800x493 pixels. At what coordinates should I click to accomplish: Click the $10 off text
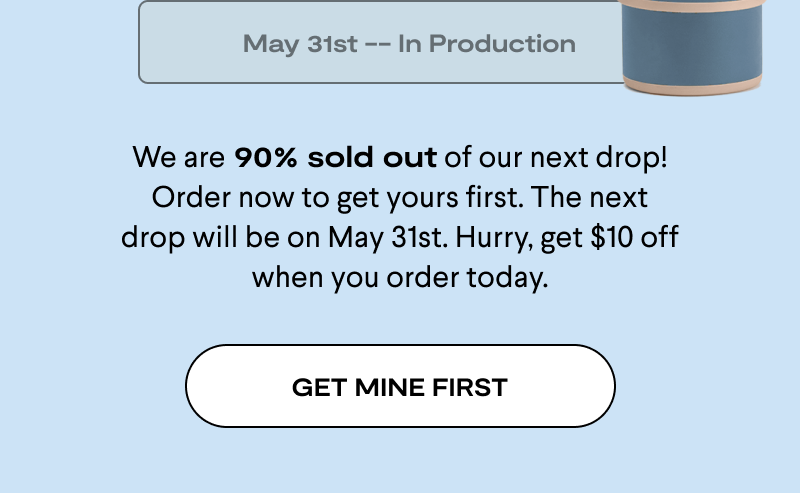(634, 237)
